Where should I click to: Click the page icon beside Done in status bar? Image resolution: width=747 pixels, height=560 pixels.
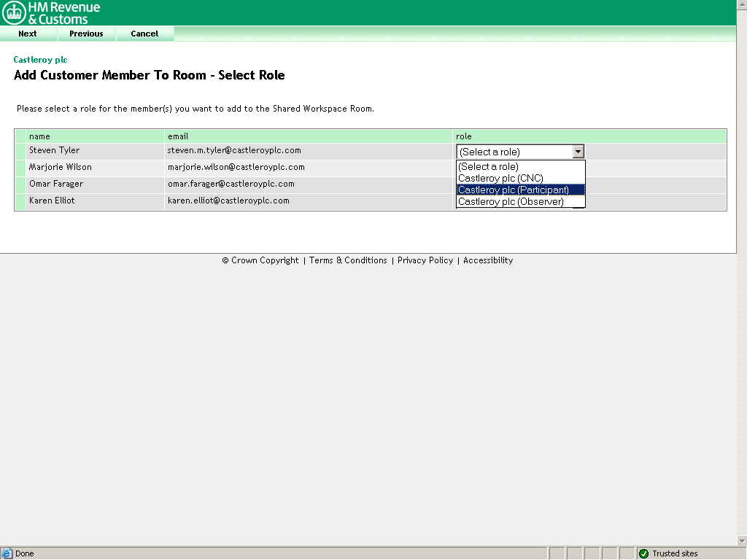[x=7, y=553]
